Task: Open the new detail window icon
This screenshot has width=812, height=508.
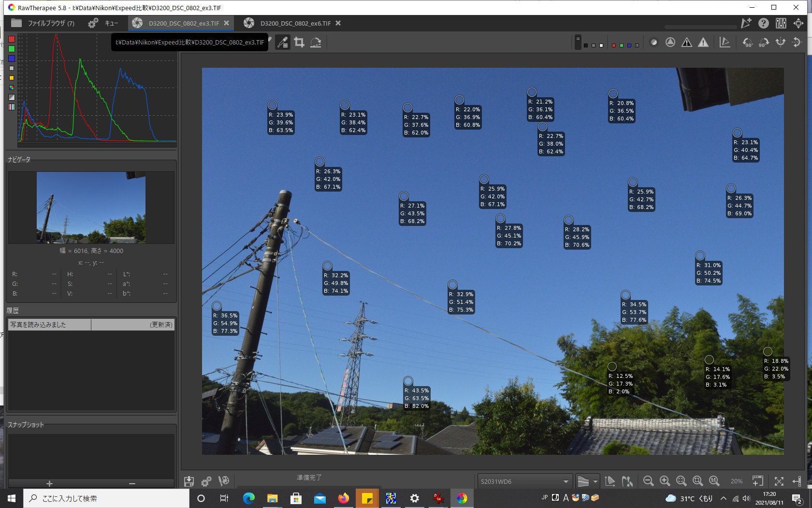Action: coord(758,481)
